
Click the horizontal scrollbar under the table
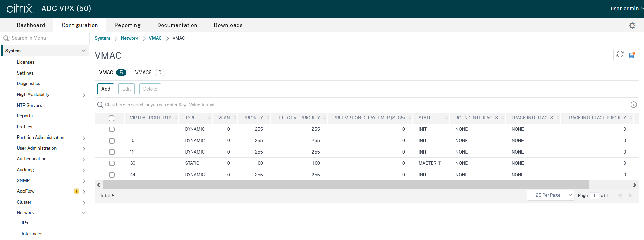(346, 185)
